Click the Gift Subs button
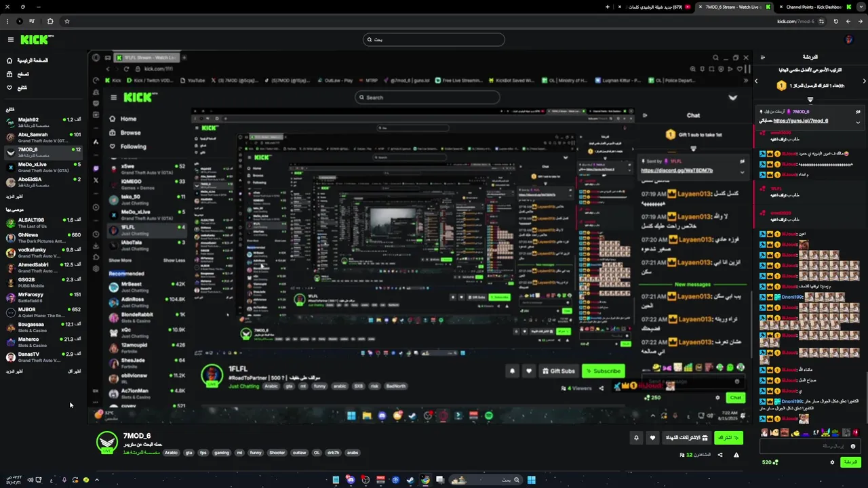 point(686,438)
